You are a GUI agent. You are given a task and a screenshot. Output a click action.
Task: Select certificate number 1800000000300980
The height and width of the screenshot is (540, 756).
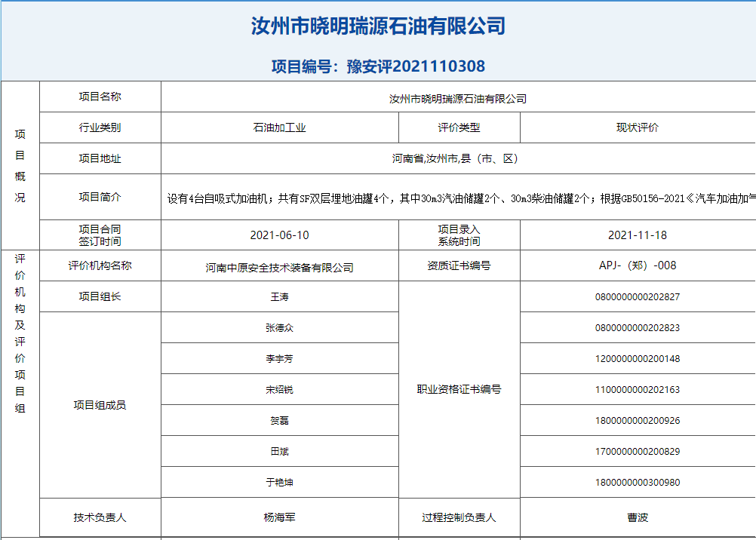click(x=638, y=482)
